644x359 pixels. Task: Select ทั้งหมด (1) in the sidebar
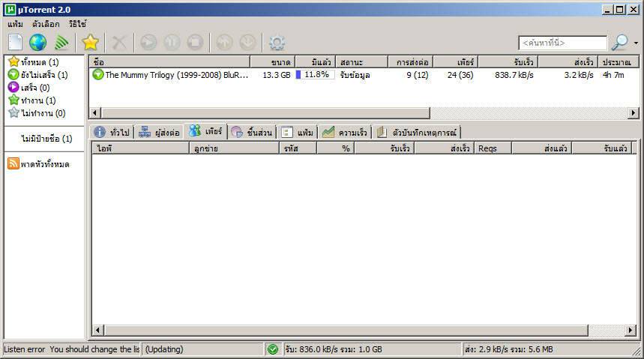point(34,62)
